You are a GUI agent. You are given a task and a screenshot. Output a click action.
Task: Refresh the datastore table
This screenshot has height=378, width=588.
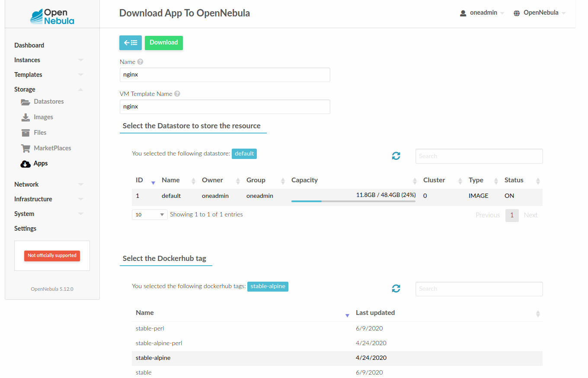click(x=396, y=156)
